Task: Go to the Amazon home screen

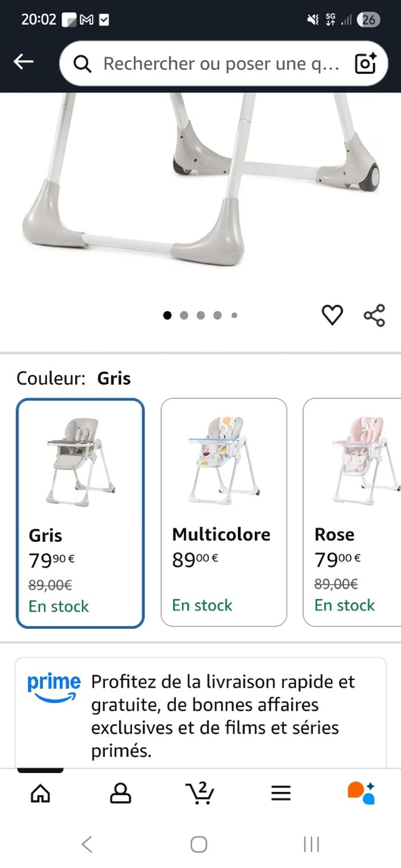Action: pos(40,792)
